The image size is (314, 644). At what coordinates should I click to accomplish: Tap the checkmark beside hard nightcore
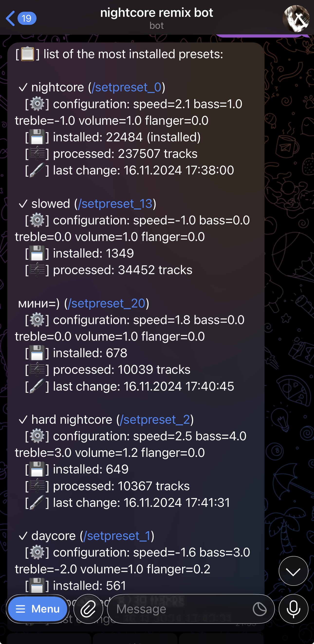coord(23,420)
